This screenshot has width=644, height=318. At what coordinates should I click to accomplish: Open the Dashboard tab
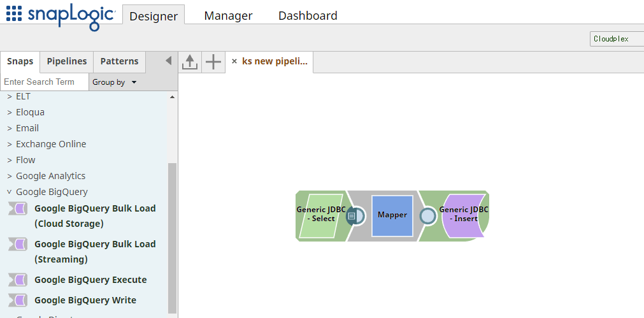308,16
